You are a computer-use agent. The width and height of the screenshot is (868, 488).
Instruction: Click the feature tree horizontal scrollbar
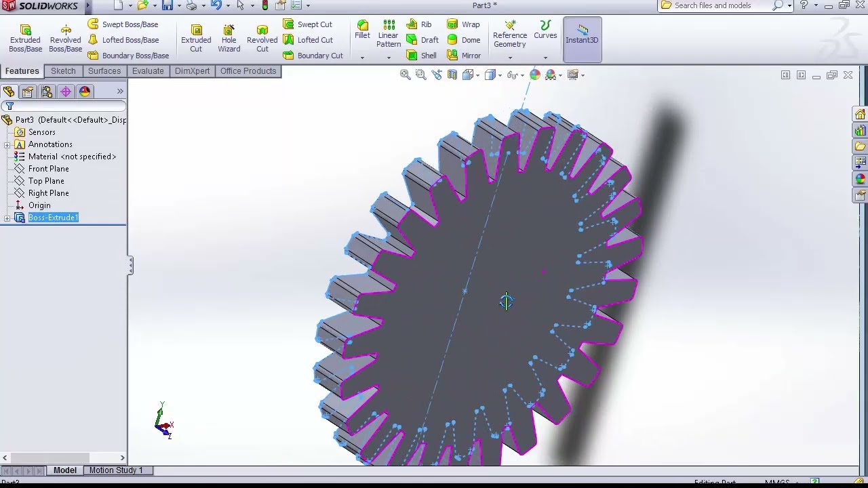click(x=64, y=458)
